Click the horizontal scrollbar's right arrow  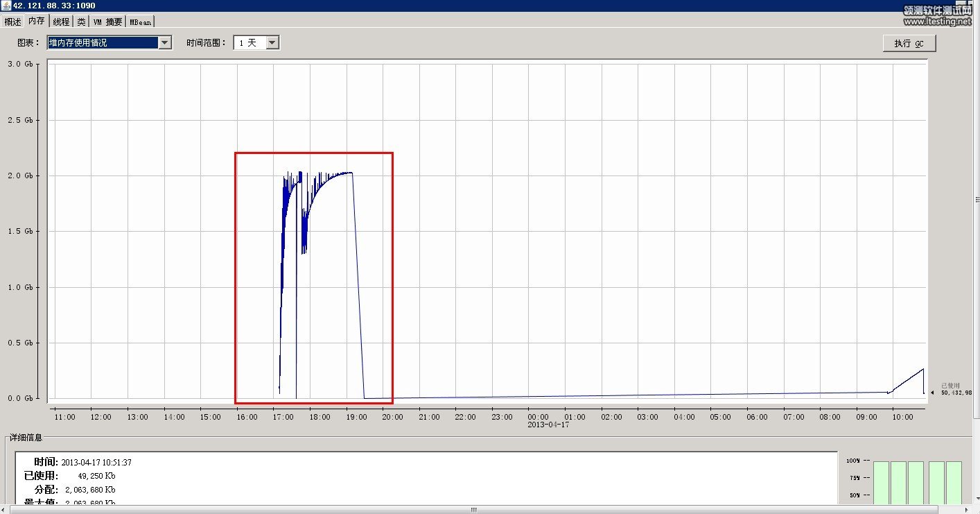[965, 510]
